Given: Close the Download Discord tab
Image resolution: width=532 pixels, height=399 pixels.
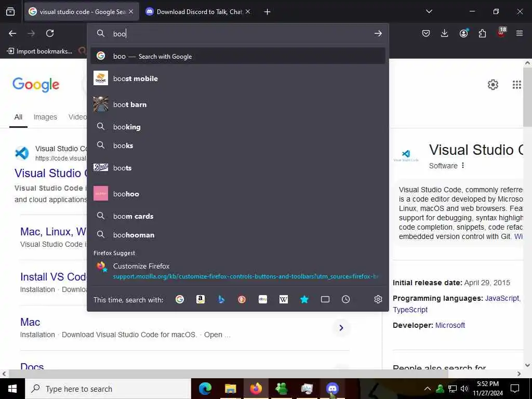Looking at the screenshot, I should click(x=248, y=12).
